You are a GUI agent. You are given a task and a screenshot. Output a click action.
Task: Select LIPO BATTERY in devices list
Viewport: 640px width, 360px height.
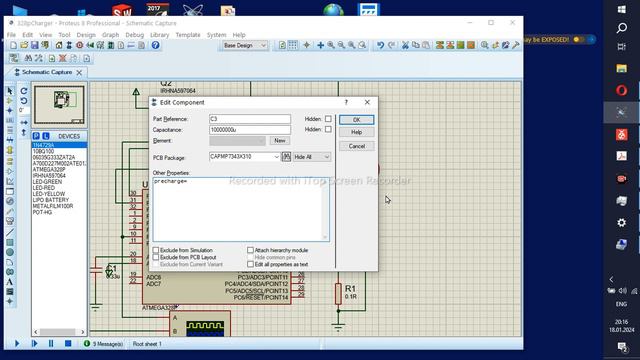pos(51,200)
